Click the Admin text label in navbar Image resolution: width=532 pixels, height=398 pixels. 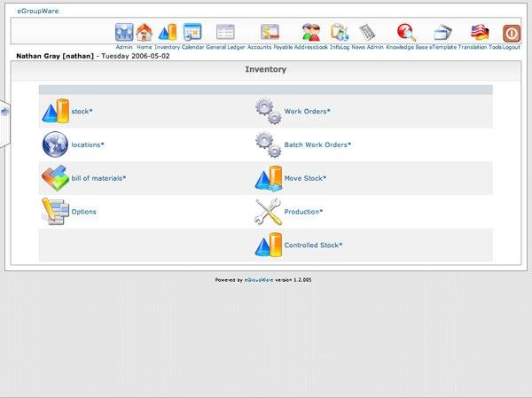[124, 47]
